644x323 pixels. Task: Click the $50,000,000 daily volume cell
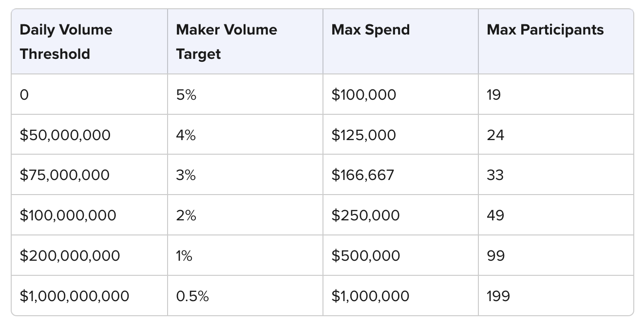65,135
